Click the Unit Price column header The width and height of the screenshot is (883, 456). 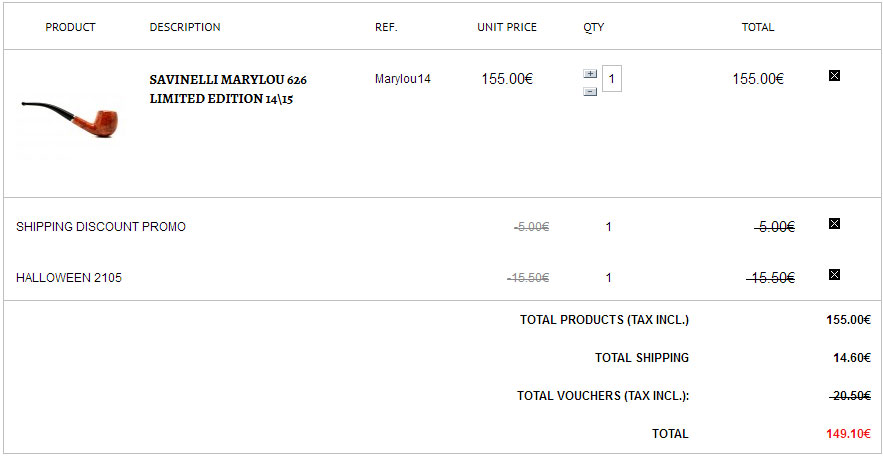pyautogui.click(x=507, y=27)
